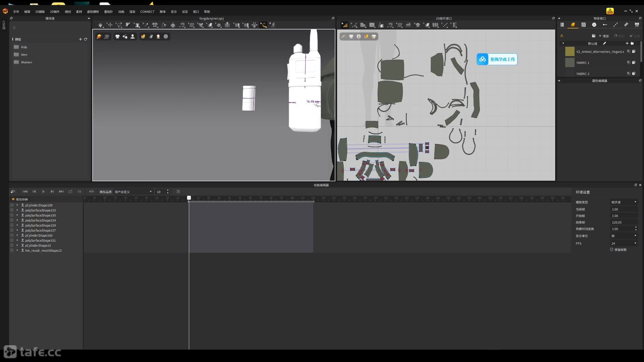Select the measuring-tape avatar tool highlighted in 3D toolbar
Image resolution: width=644 pixels, height=362 pixels.
pos(264,25)
